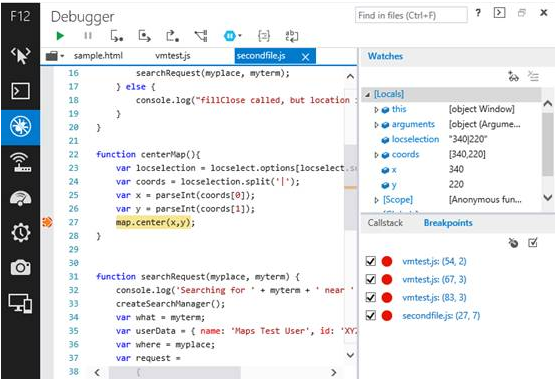Toggle pretty print braces icon
The height and width of the screenshot is (379, 555).
coord(264,36)
